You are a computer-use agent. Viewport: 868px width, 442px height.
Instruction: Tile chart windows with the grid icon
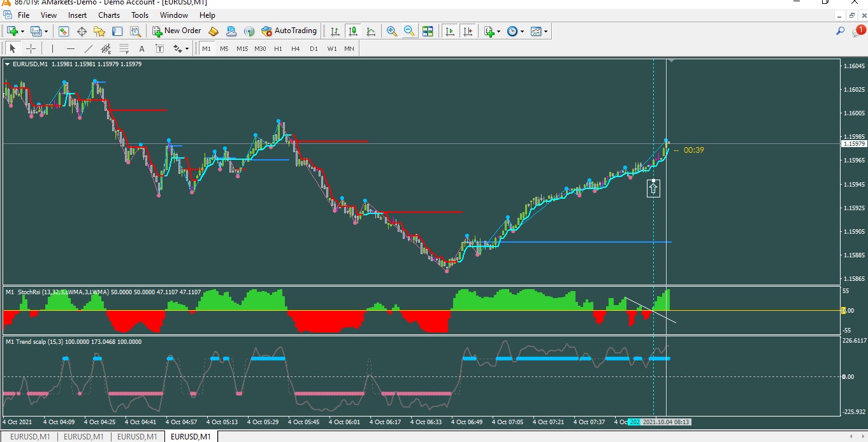click(x=428, y=31)
